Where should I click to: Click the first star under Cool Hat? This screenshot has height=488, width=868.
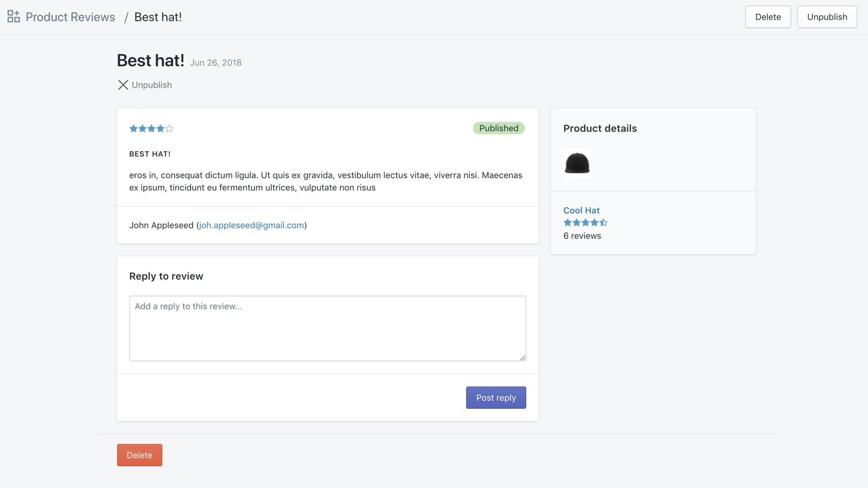[567, 222]
